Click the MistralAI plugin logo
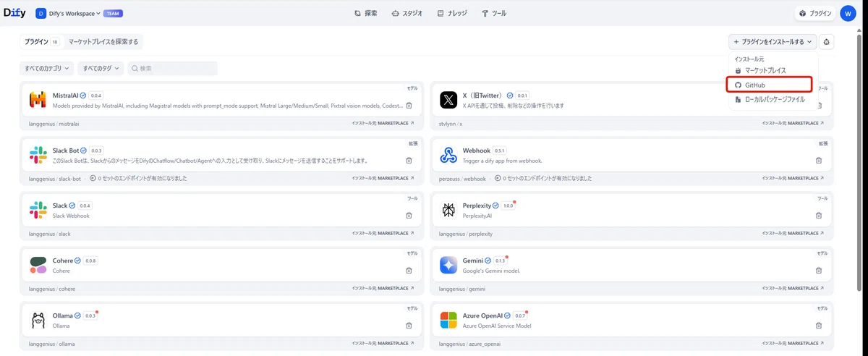The width and height of the screenshot is (868, 356). (x=38, y=100)
